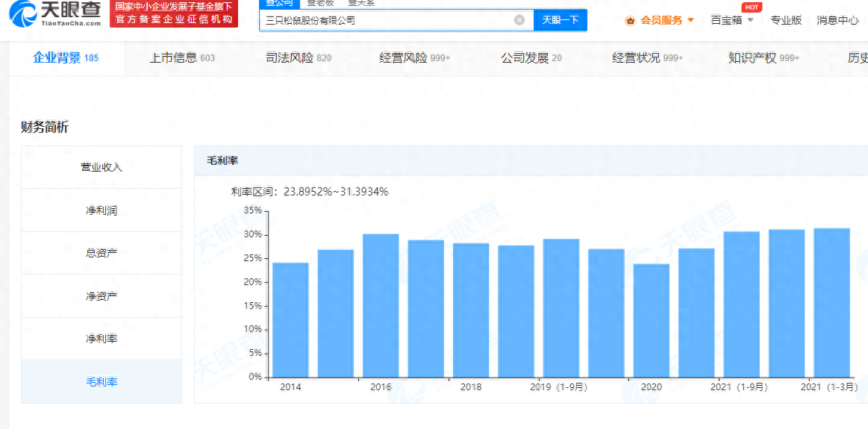Select the 经营风险 999+ tab
Screen dimensions: 868x429
(415, 58)
